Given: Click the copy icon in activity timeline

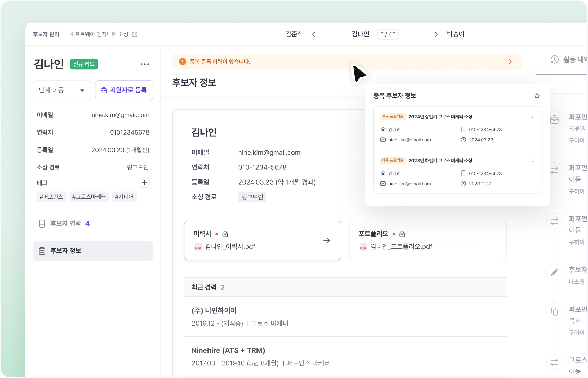Looking at the screenshot, I should click(x=554, y=312).
